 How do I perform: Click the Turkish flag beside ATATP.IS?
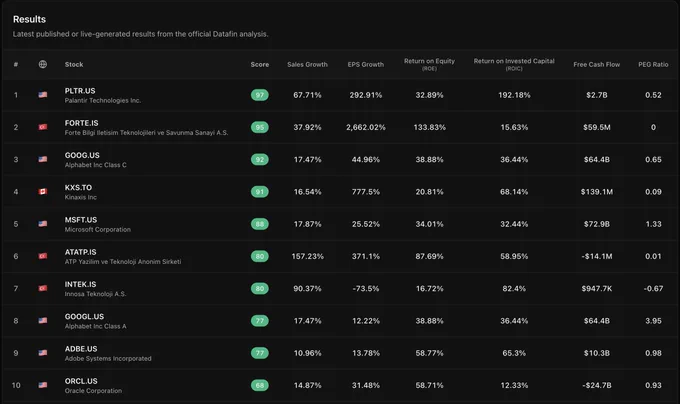point(42,256)
